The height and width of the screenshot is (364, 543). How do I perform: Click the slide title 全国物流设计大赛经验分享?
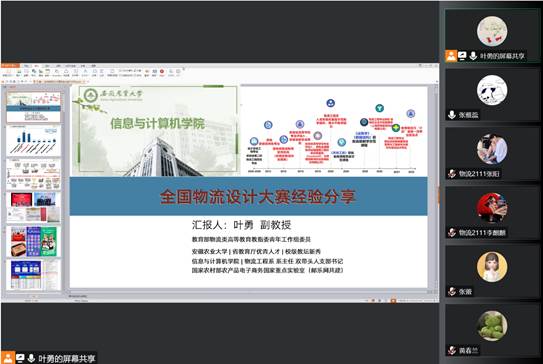click(258, 197)
